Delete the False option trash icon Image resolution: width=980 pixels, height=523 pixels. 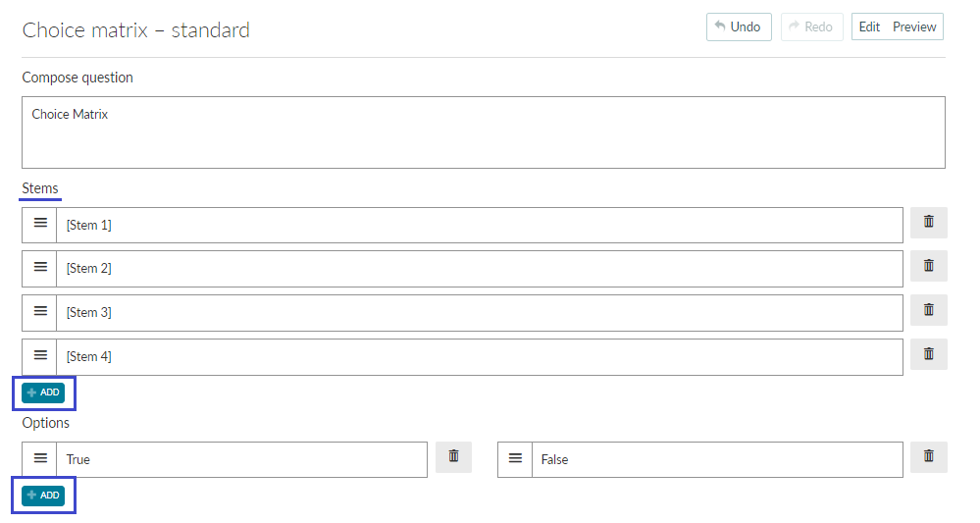[x=928, y=456]
